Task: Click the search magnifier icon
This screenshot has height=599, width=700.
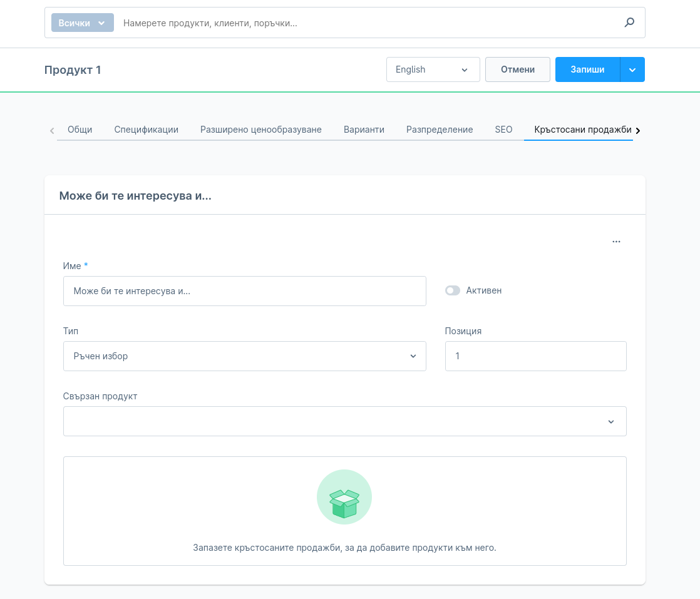Action: 629,23
